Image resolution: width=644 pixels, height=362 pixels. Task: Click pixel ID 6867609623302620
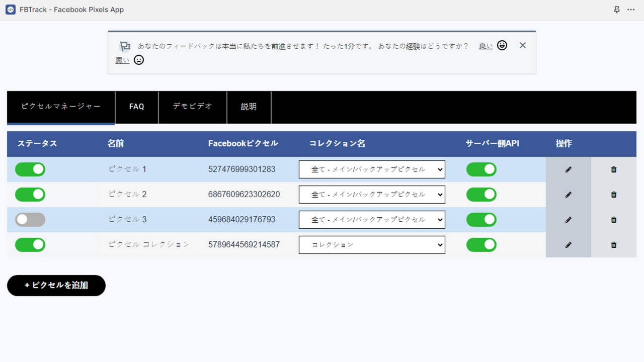point(244,195)
